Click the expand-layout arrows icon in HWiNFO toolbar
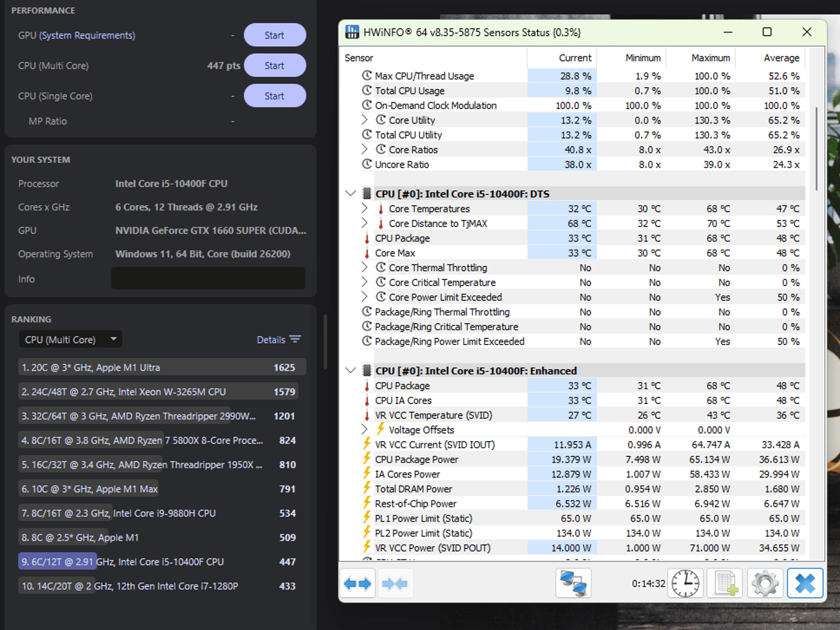The height and width of the screenshot is (630, 840). pos(357,583)
